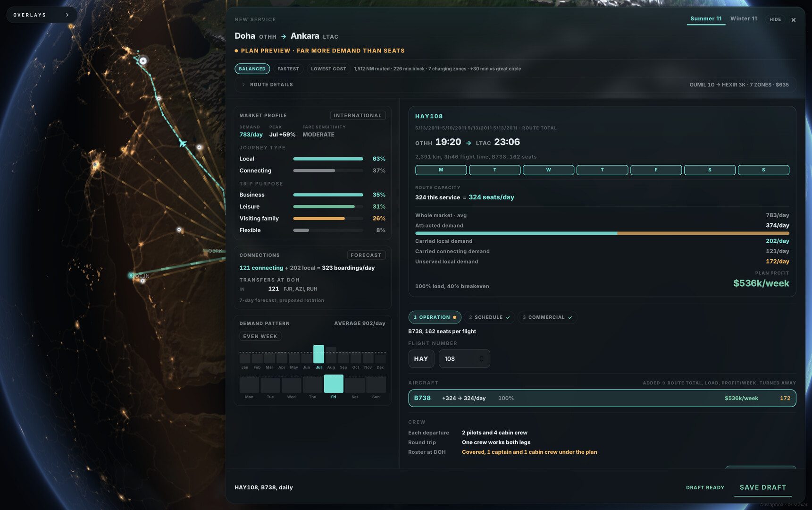Toggle Monday operating day for HAY108

[x=441, y=170]
